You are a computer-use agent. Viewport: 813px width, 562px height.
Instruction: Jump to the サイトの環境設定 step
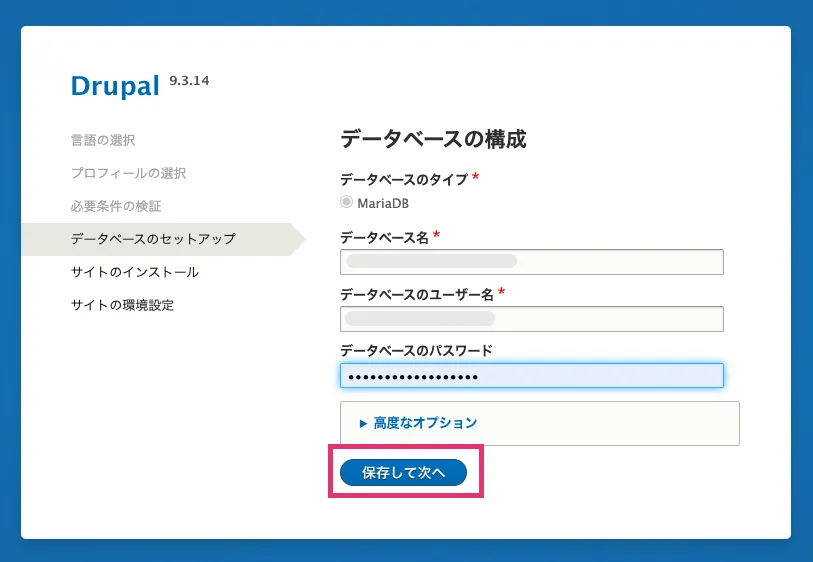point(122,305)
